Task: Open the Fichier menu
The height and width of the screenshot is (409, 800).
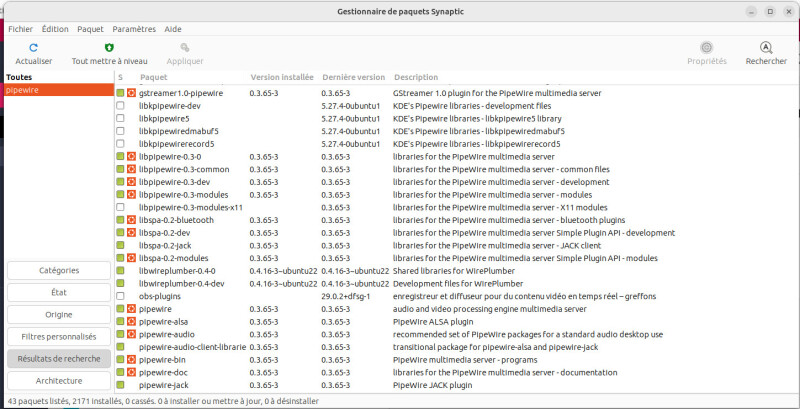Action: pos(20,29)
